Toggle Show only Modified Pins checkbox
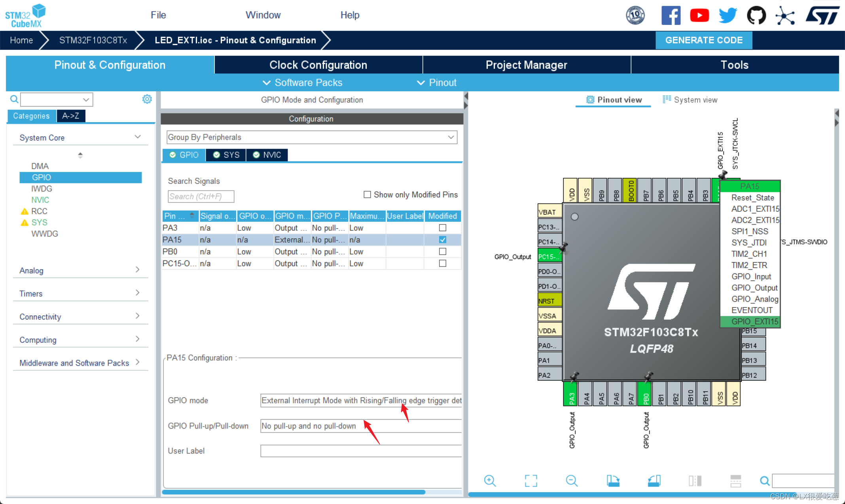 (367, 194)
